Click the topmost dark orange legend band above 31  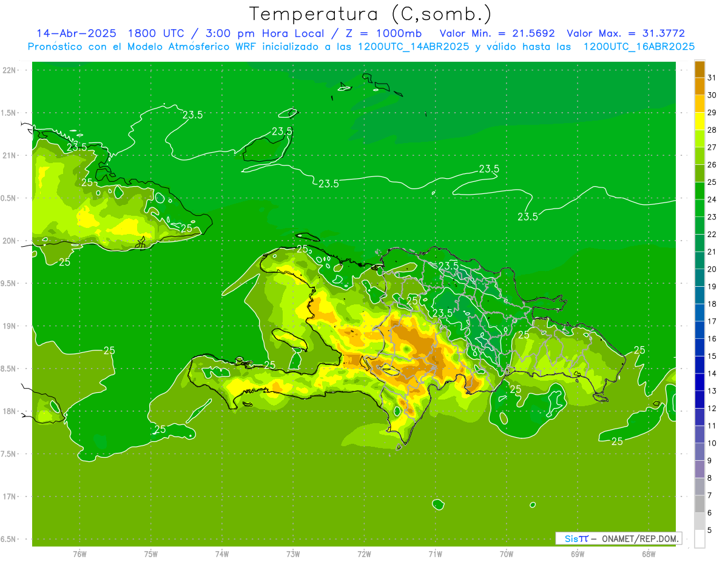699,69
